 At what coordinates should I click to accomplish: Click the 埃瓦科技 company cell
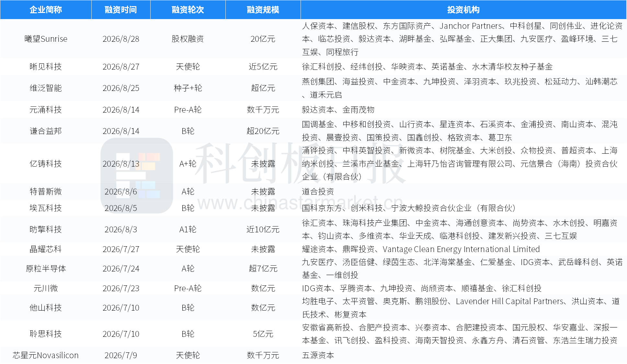pos(46,208)
